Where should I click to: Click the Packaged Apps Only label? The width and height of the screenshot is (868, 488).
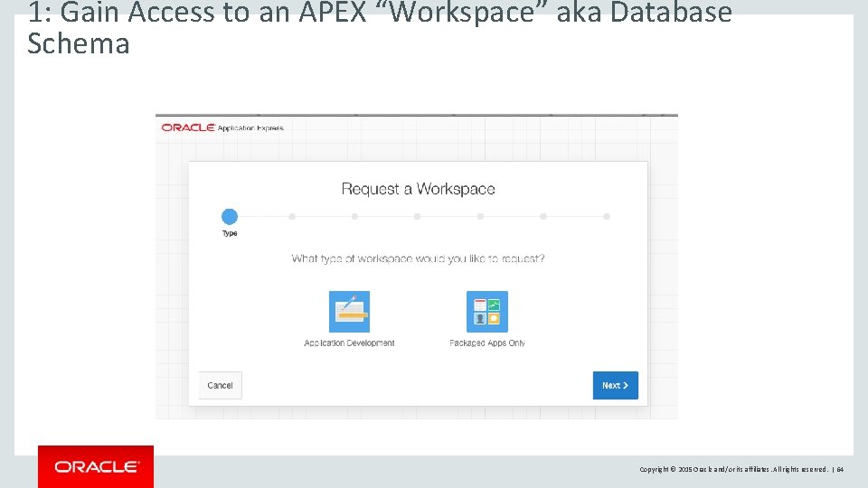tap(487, 343)
